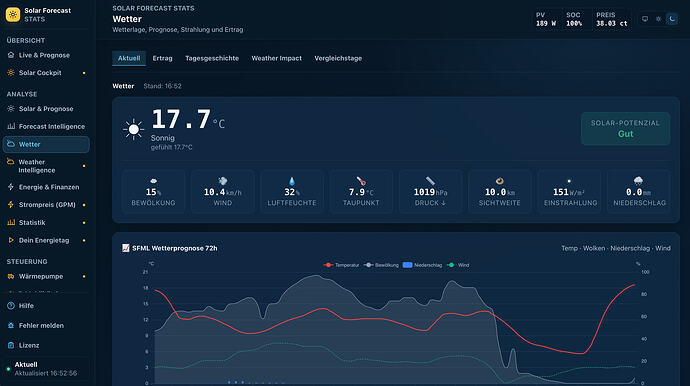
Task: Click the Bewölkung 15% card
Action: 153,191
